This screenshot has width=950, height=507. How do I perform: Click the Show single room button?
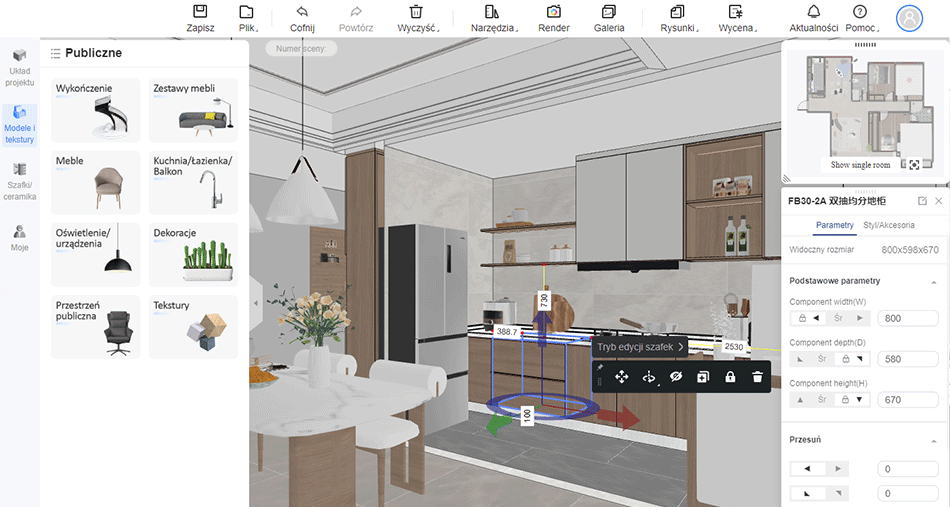pos(859,165)
